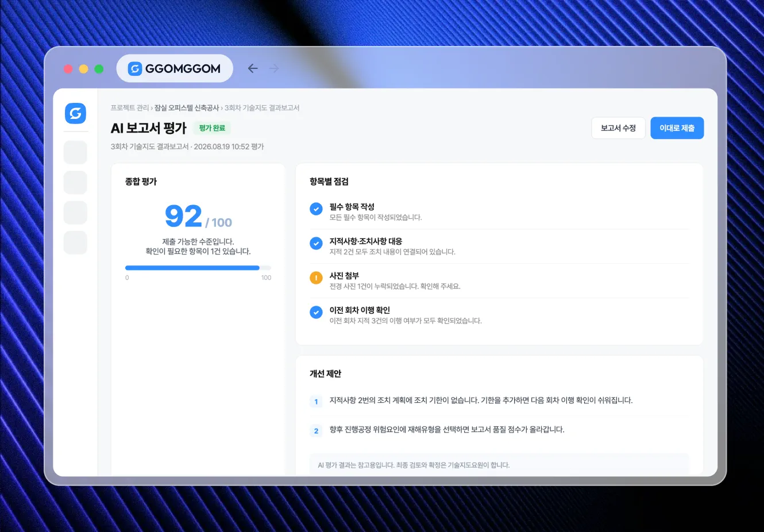This screenshot has height=532, width=764.
Task: Click the 모든 필수 항목이 작성되었습니다 description
Action: tap(376, 217)
